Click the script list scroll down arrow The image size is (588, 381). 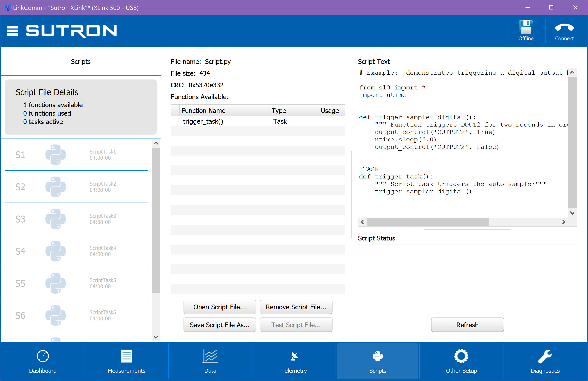tap(156, 337)
